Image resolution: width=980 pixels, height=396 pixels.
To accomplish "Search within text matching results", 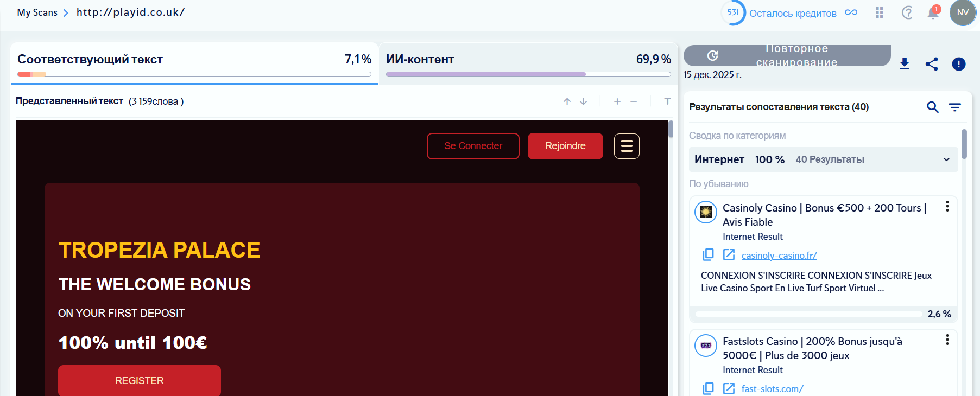I will 933,107.
